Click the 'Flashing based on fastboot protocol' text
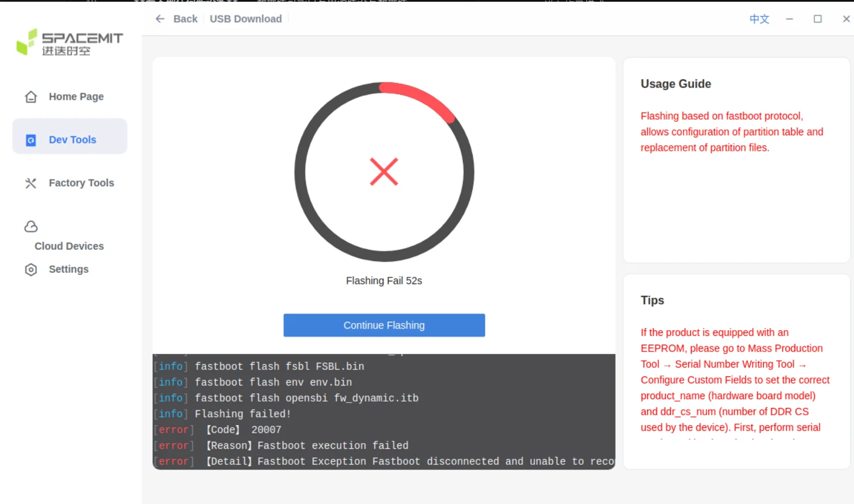Image resolution: width=854 pixels, height=504 pixels. 732,132
